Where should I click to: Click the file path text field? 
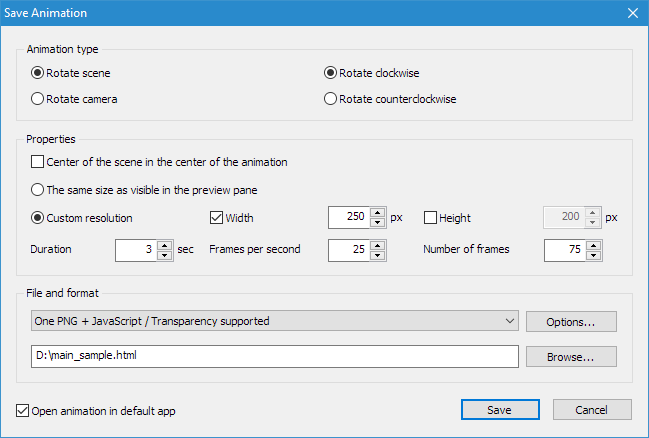tap(274, 356)
